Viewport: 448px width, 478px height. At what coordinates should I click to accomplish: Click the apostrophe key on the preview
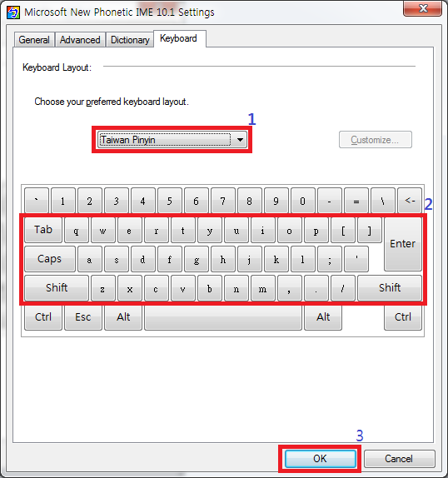356,259
